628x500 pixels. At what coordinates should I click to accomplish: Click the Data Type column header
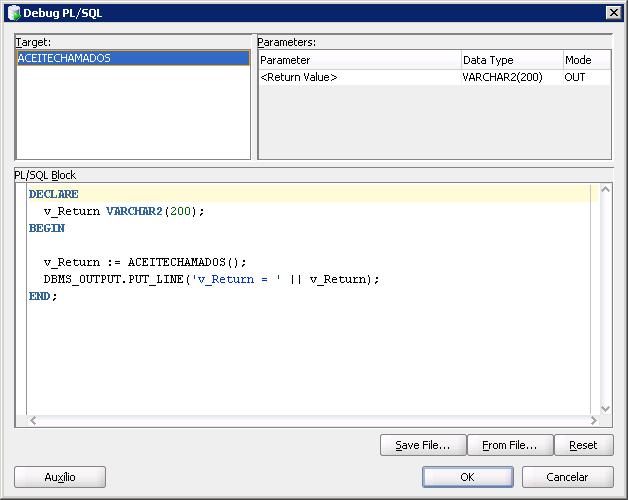512,60
